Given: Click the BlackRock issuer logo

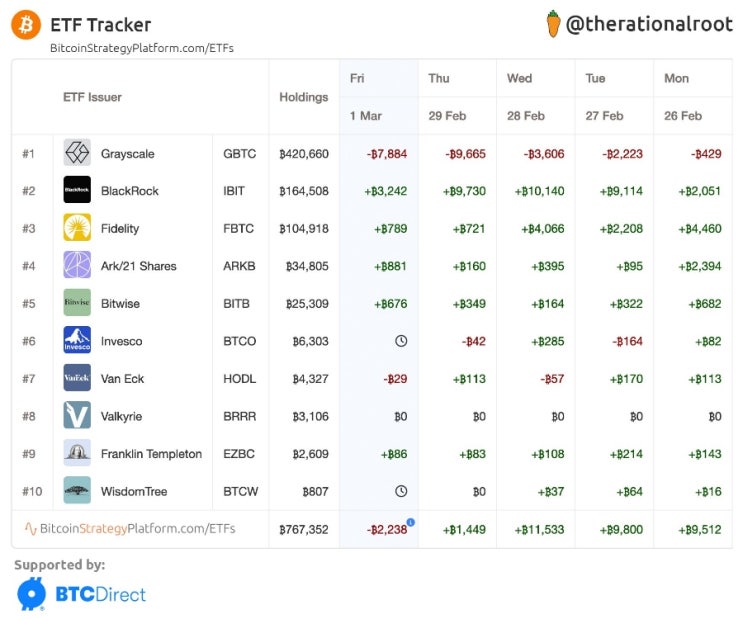Looking at the screenshot, I should pyautogui.click(x=77, y=190).
